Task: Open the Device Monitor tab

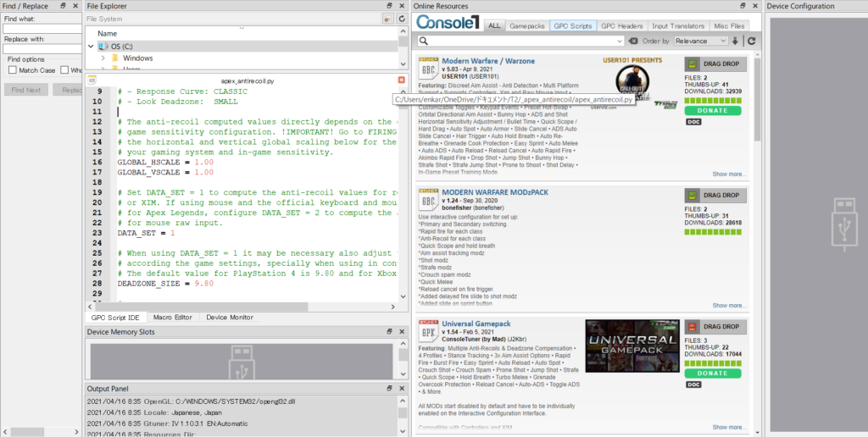Action: pos(230,318)
